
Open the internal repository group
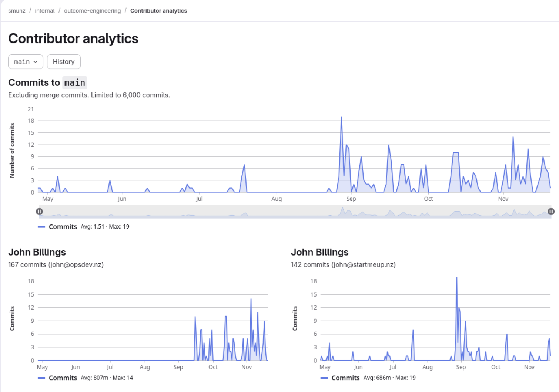coord(44,11)
